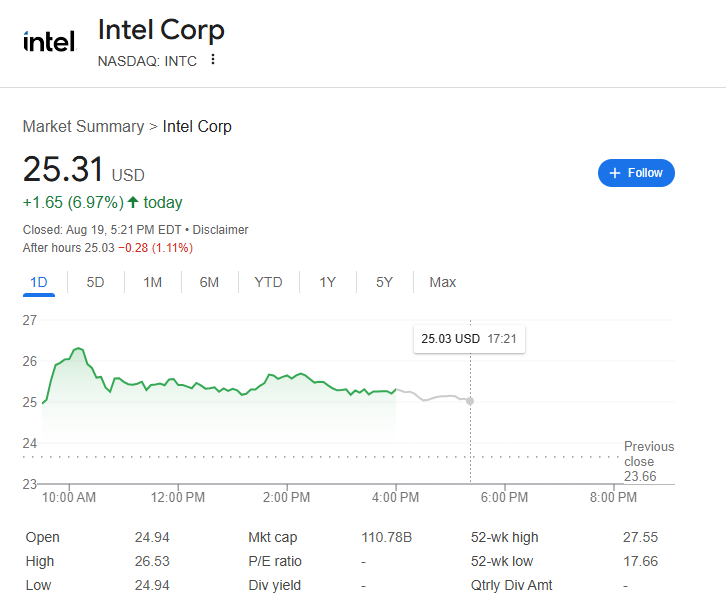Image resolution: width=726 pixels, height=606 pixels.
Task: Click the Intel logo icon
Action: (49, 42)
